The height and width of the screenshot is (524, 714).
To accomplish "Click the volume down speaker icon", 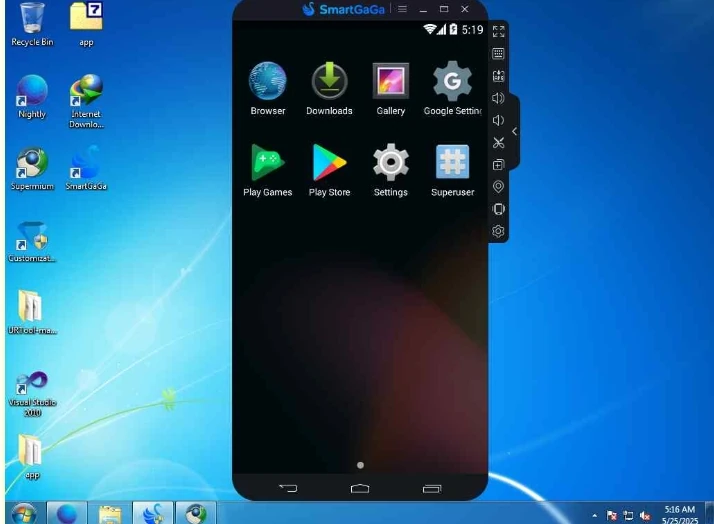I will [x=499, y=120].
